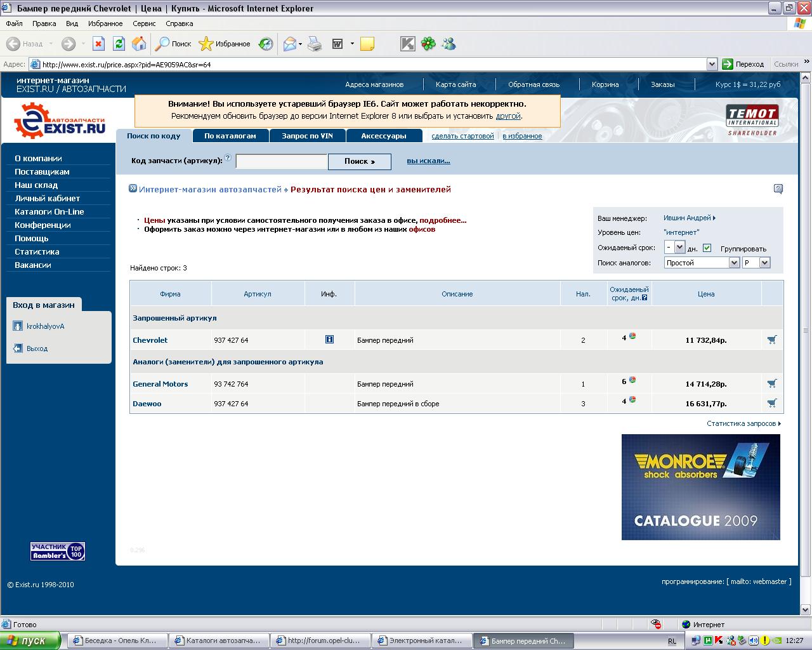Click the Windows пуск Start button

coord(30,640)
